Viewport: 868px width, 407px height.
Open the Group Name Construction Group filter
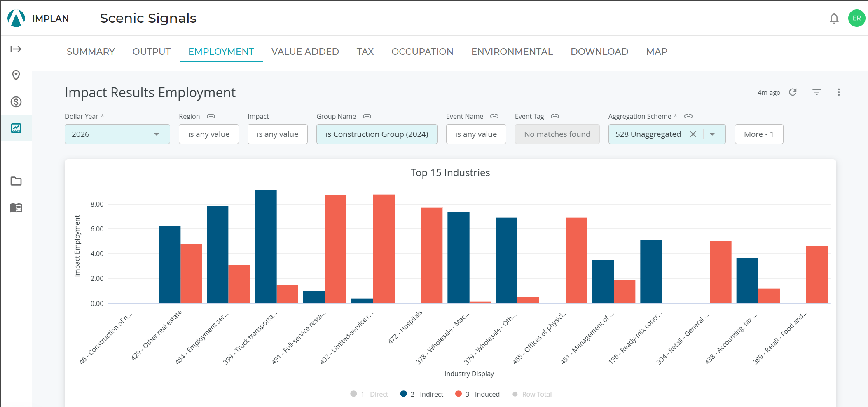point(377,134)
